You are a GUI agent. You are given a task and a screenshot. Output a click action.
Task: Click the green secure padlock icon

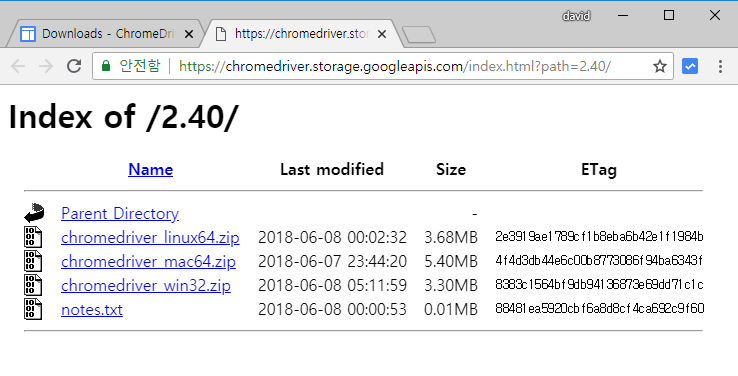[x=106, y=66]
